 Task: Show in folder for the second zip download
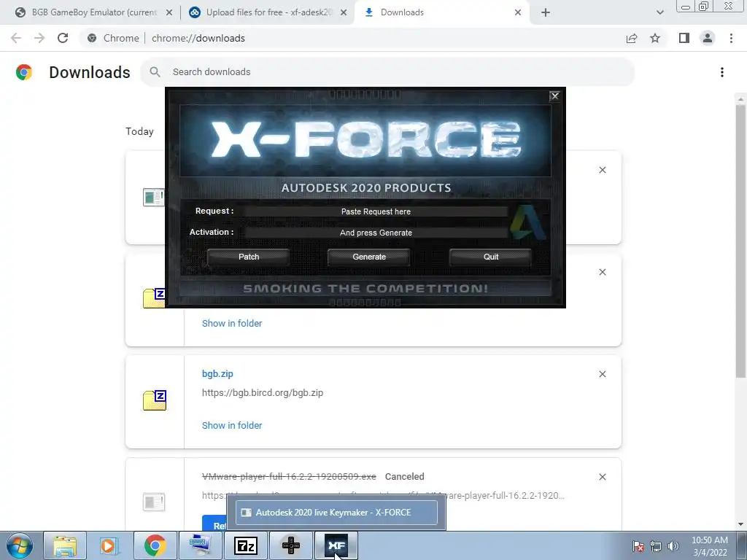pos(232,323)
